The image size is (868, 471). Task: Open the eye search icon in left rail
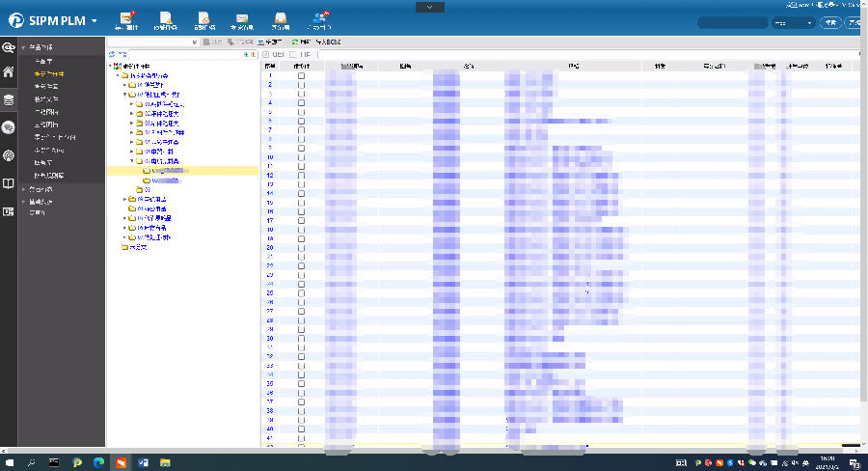tap(9, 47)
